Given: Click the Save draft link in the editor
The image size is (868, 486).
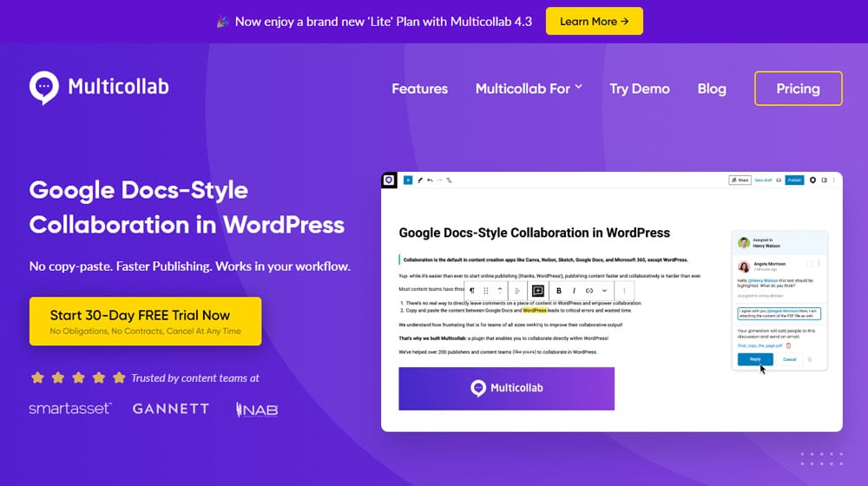Looking at the screenshot, I should (x=763, y=180).
